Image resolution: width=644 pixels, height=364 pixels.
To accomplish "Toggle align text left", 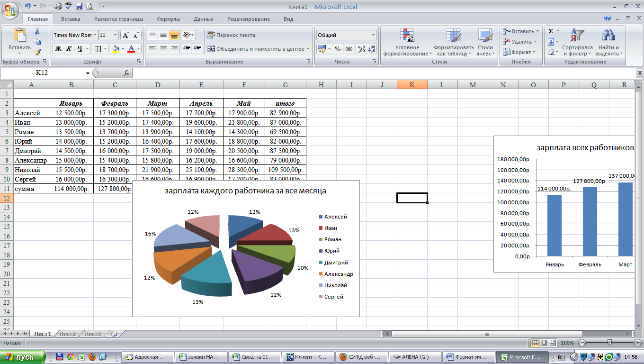I will 152,48.
